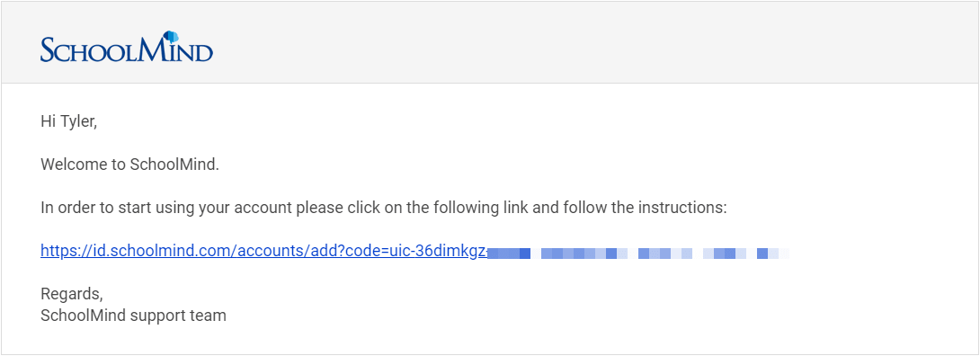Click the large "S" of the SchoolMind logo
The height and width of the screenshot is (356, 980).
(49, 49)
